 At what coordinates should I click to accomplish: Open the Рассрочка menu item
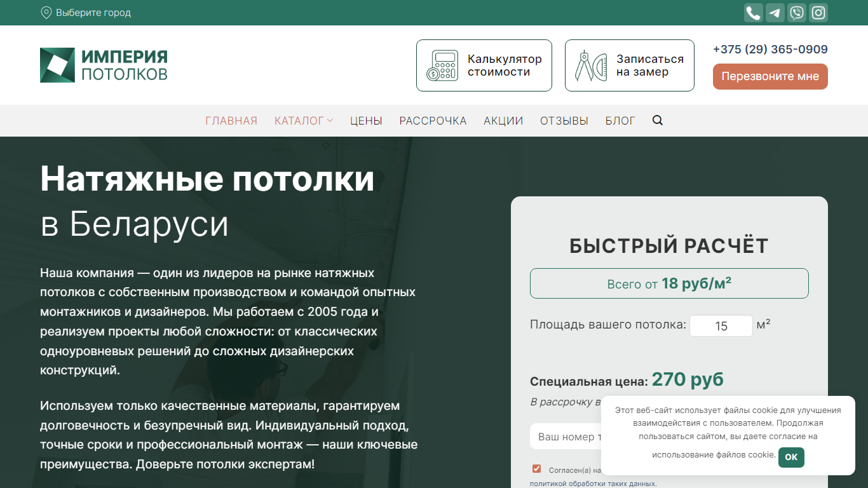coord(433,121)
